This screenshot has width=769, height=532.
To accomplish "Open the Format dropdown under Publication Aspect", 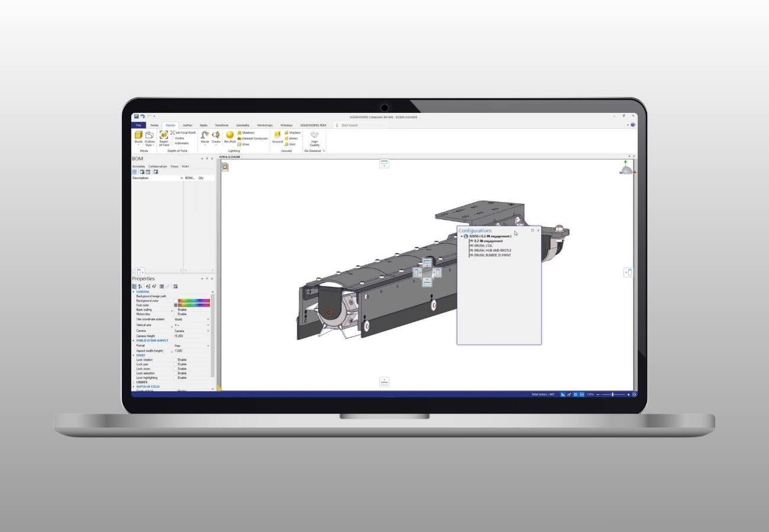I will tap(208, 345).
